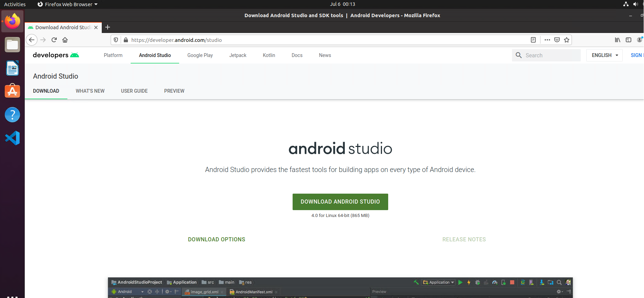Open Help from the dock
Viewport: 644px width, 298px height.
click(12, 115)
